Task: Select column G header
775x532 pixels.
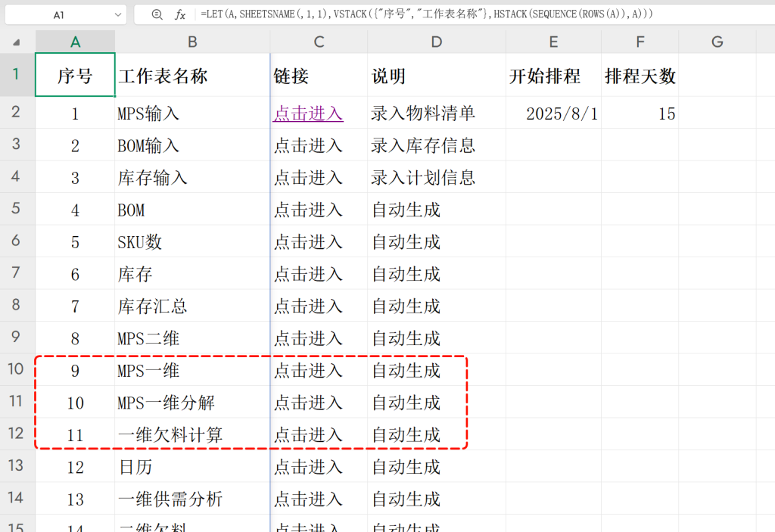Action: (x=717, y=42)
